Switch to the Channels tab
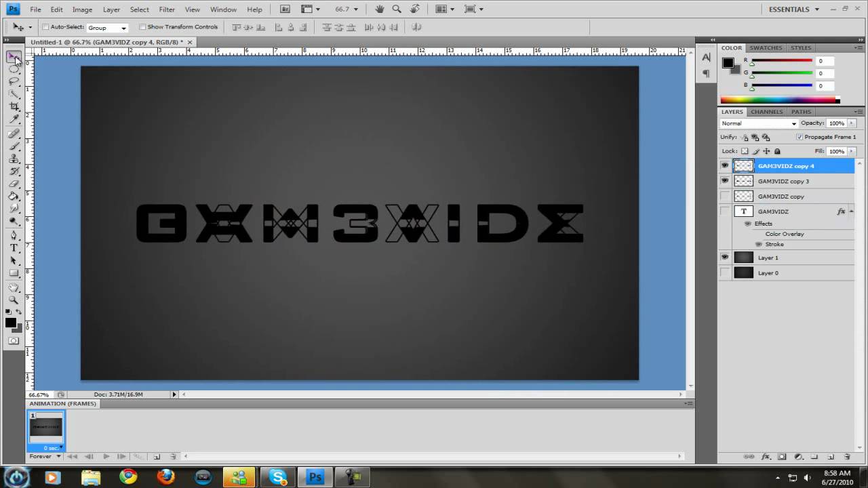Screen dimensions: 868x488 (766, 112)
